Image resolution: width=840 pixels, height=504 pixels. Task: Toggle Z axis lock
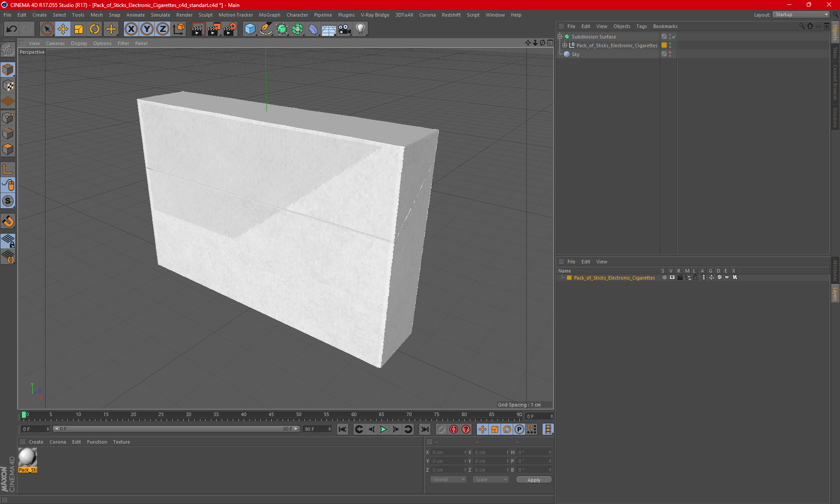click(x=163, y=29)
